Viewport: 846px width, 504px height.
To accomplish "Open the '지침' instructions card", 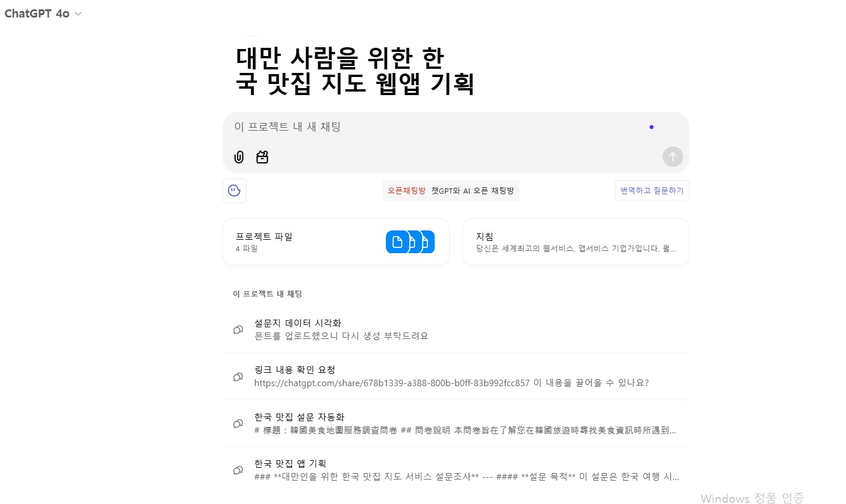I will pyautogui.click(x=576, y=242).
